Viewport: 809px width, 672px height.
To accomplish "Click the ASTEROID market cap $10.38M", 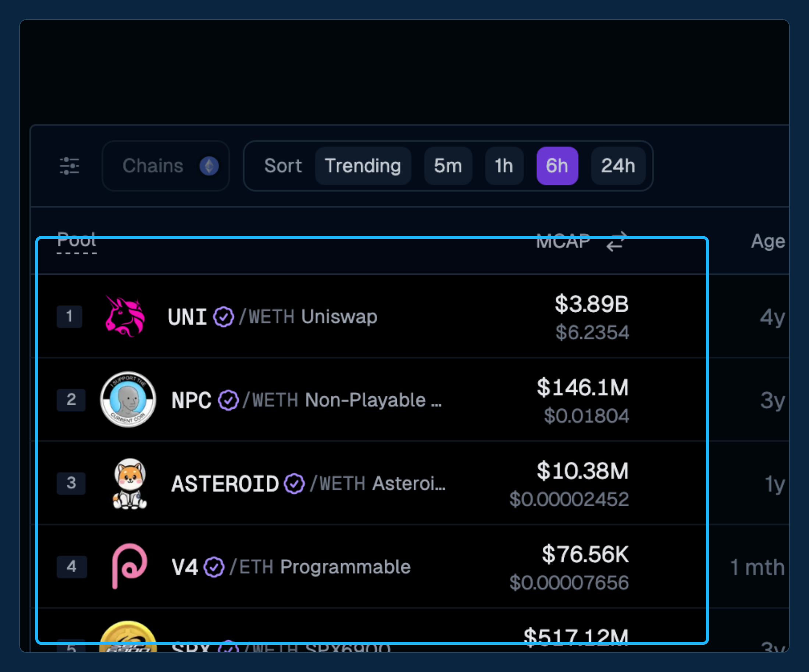I will (582, 471).
